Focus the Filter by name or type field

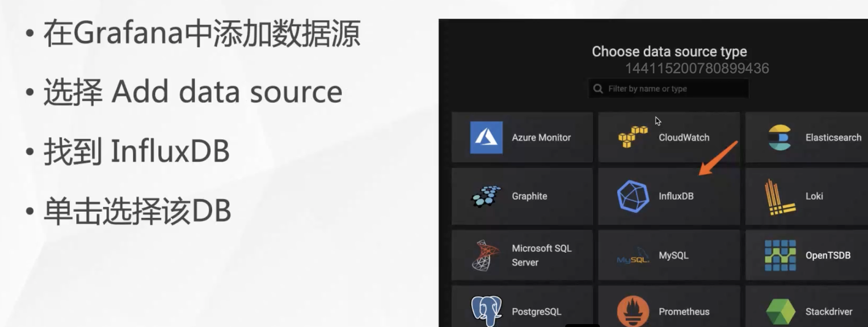pyautogui.click(x=668, y=89)
